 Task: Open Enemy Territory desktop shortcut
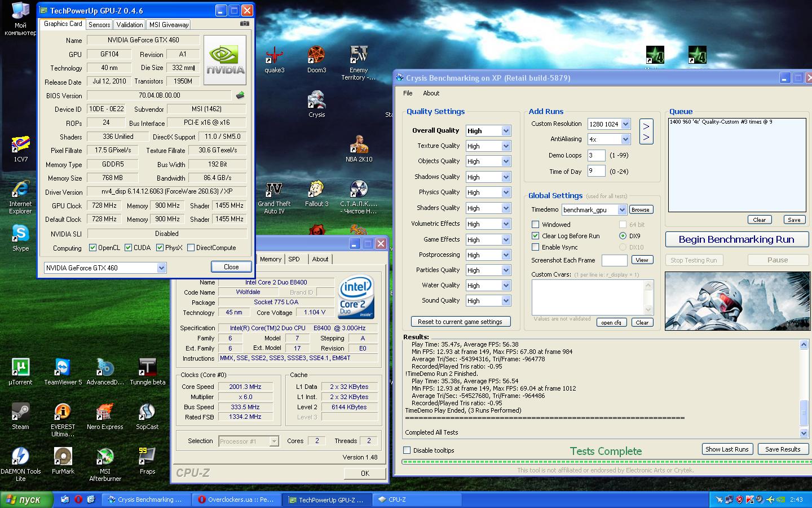coord(359,63)
